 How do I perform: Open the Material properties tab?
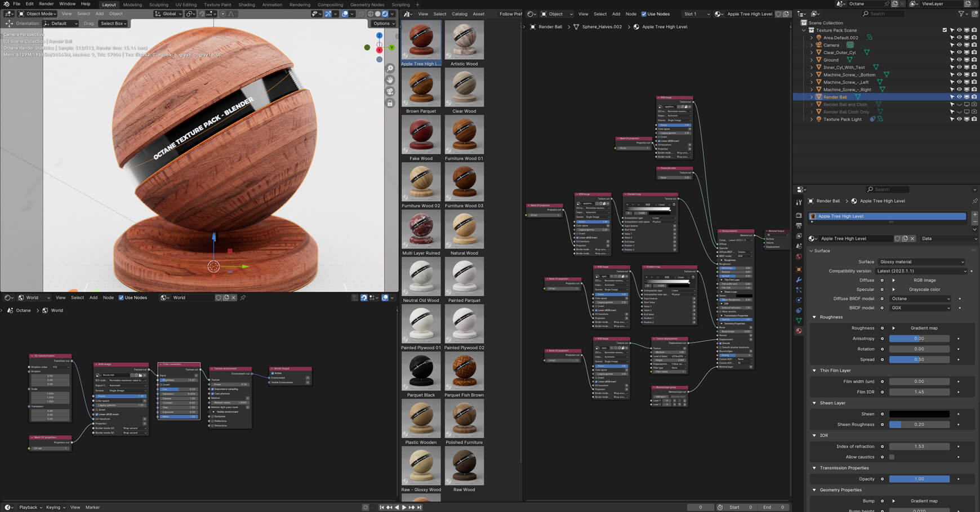pyautogui.click(x=799, y=331)
